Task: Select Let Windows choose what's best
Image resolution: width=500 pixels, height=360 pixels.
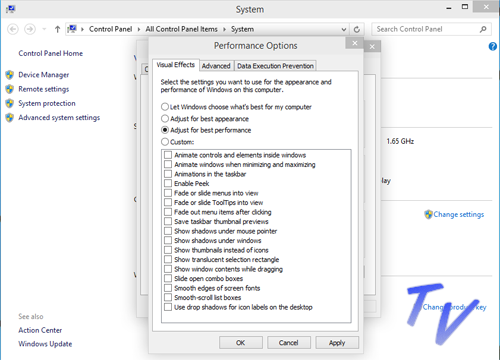Action: tap(236, 107)
